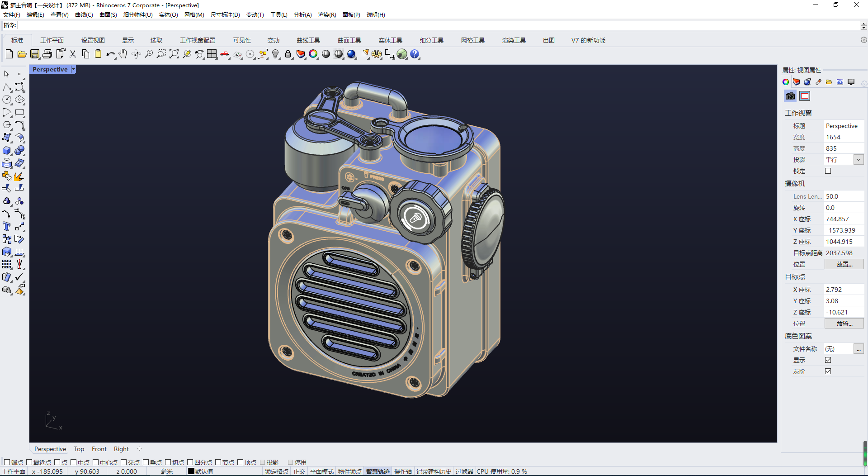Toggle 智慧轨迹 SmartTrack in the status bar
Screen dimensions: 868x476
click(378, 471)
